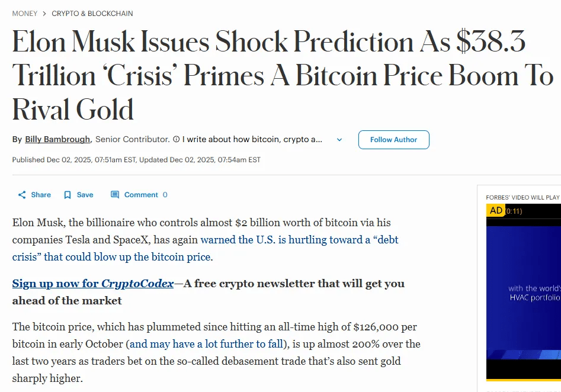Click the Follow Author button

tap(393, 140)
